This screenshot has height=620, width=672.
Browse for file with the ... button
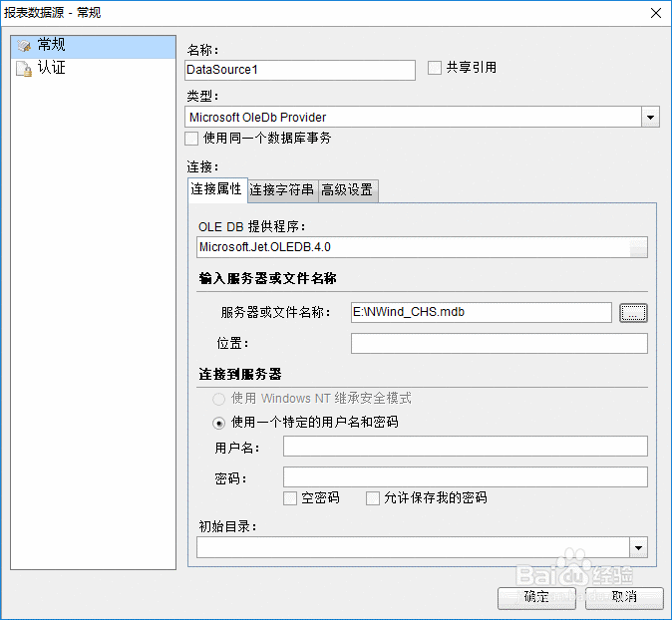(x=633, y=313)
